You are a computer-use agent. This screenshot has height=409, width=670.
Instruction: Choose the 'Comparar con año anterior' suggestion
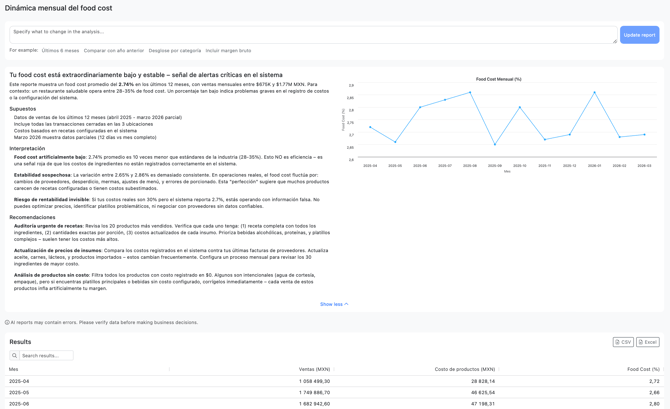pos(114,51)
